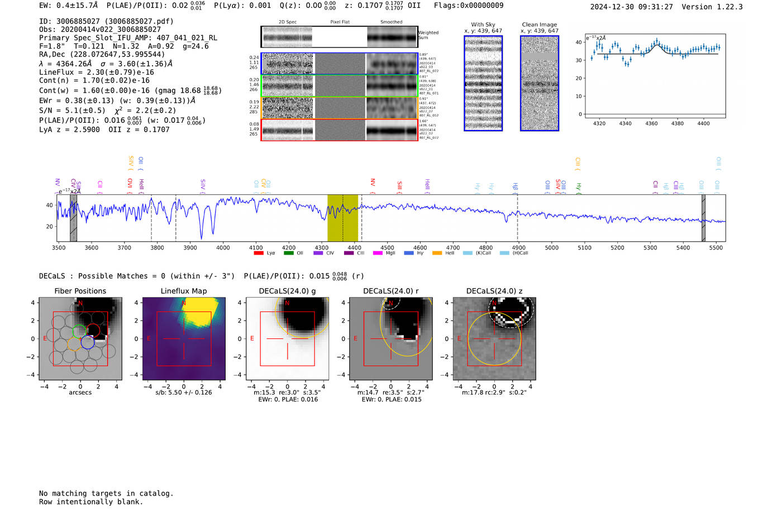Image resolution: width=782 pixels, height=532 pixels.
Task: Click the yellow highlighted region in full spectrum
Action: tap(342, 218)
